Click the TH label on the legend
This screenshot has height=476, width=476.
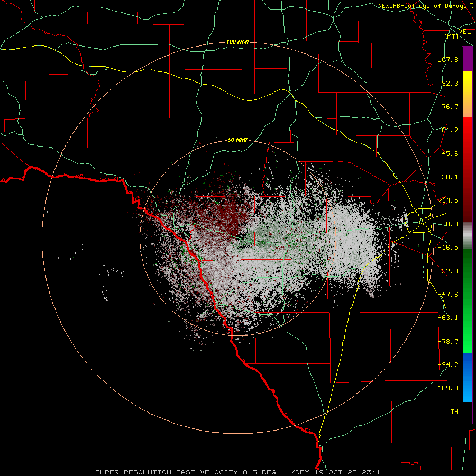(454, 412)
